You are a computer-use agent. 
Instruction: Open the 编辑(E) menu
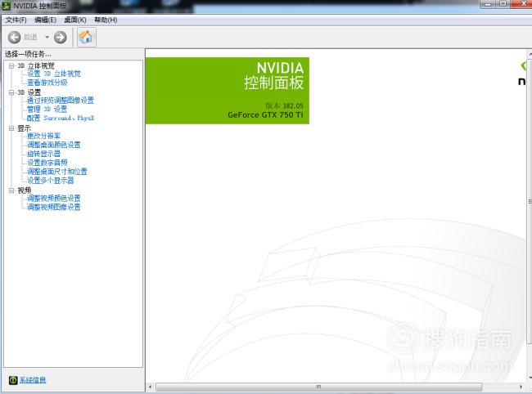pos(45,20)
